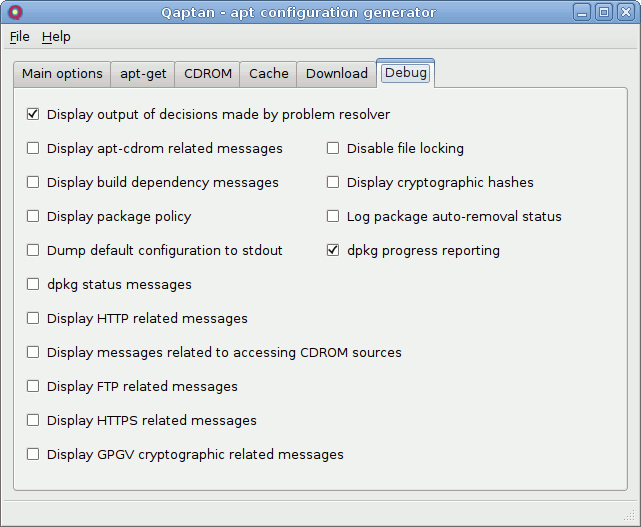Tick the Disable file locking checkbox
The width and height of the screenshot is (641, 527).
pos(333,148)
